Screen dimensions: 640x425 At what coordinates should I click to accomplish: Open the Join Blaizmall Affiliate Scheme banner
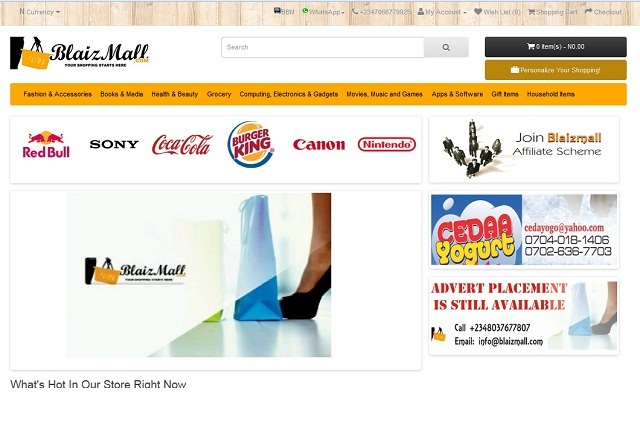(524, 149)
